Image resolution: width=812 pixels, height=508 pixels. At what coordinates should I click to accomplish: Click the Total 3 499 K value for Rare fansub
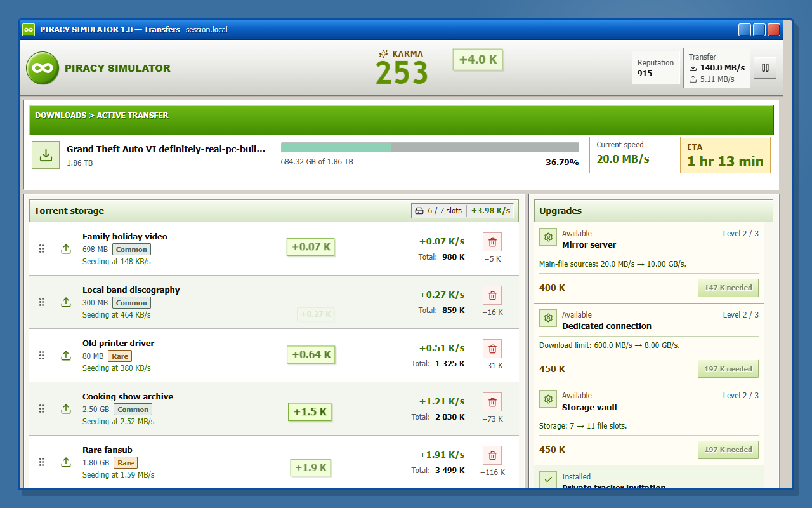450,471
